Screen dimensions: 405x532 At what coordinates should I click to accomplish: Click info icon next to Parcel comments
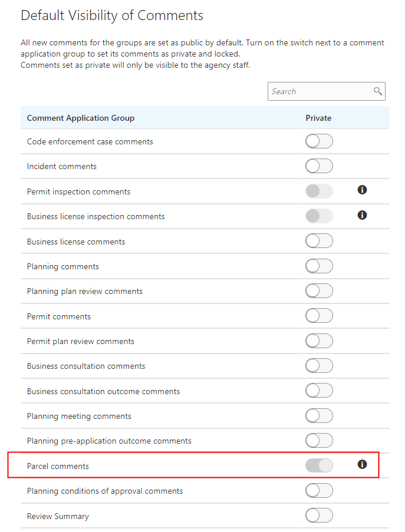click(363, 464)
